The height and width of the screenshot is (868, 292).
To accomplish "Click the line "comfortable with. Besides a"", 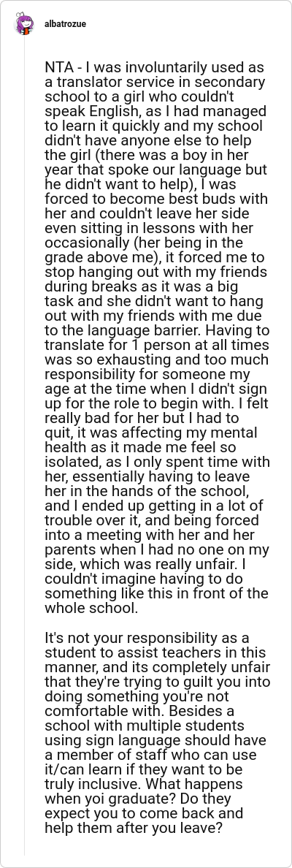I will 139,711.
